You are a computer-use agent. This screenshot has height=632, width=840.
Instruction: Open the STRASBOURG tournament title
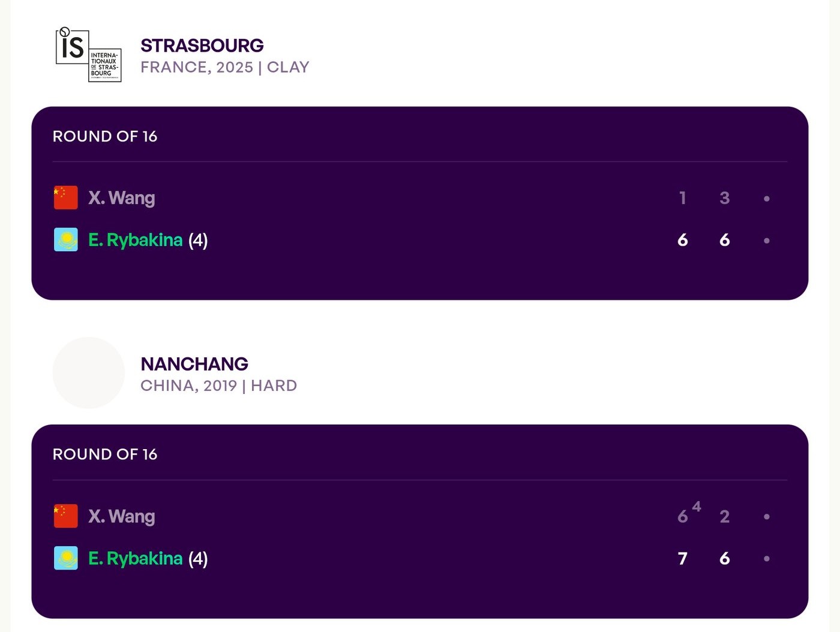pos(202,46)
